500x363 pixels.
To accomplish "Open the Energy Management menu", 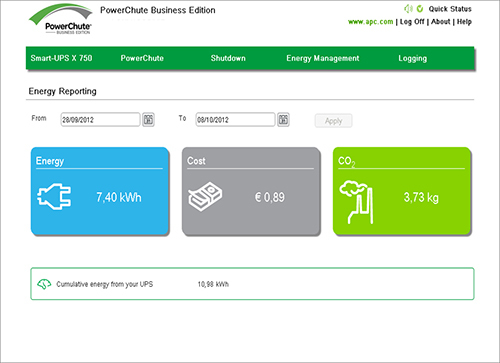I will (x=323, y=58).
